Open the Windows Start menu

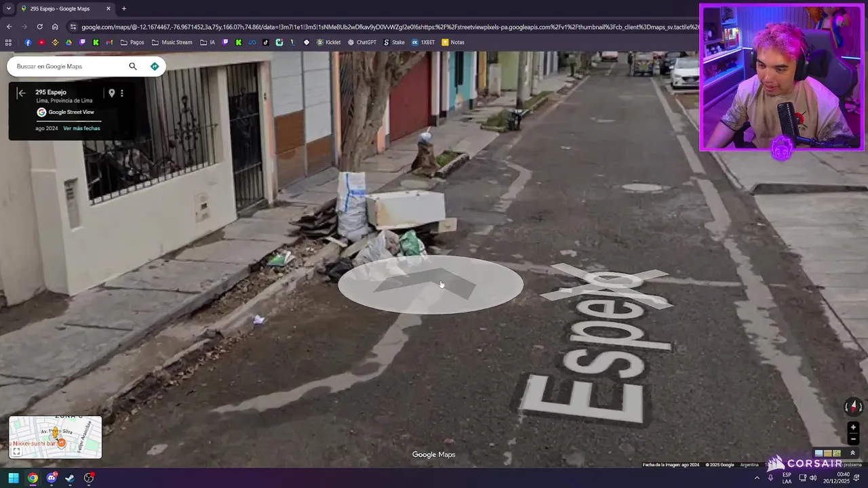(14, 478)
